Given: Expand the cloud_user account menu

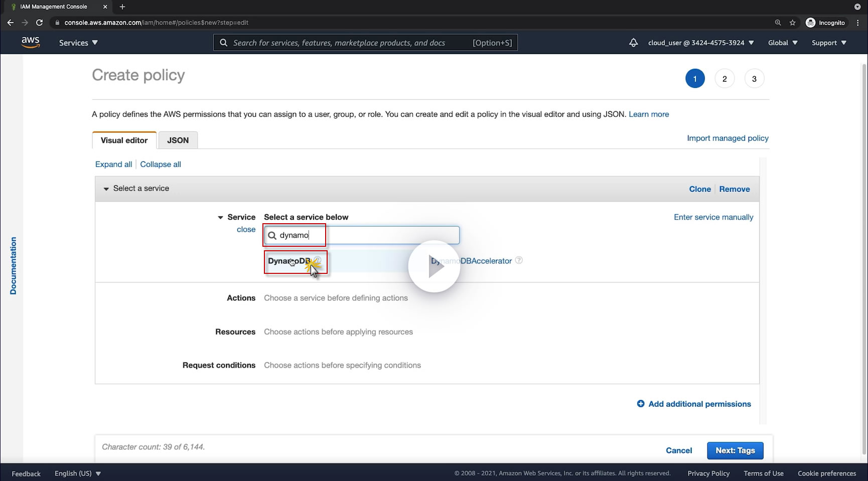Looking at the screenshot, I should click(x=701, y=43).
